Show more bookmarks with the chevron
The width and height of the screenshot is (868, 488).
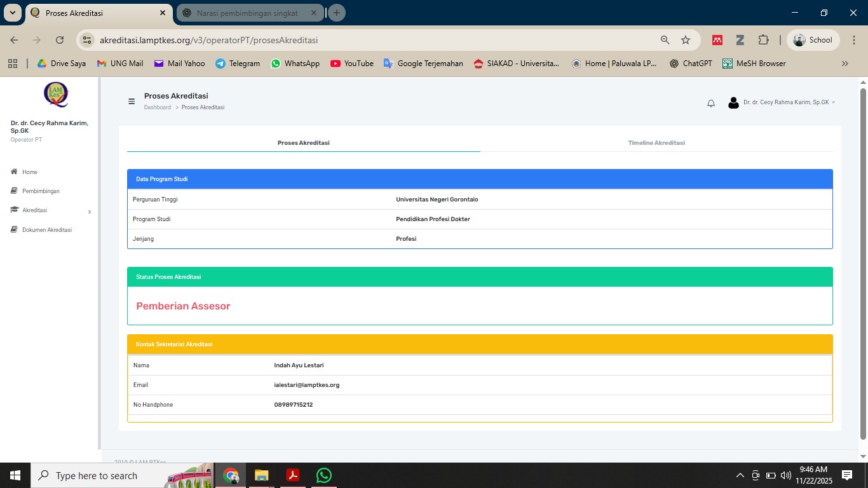click(844, 64)
